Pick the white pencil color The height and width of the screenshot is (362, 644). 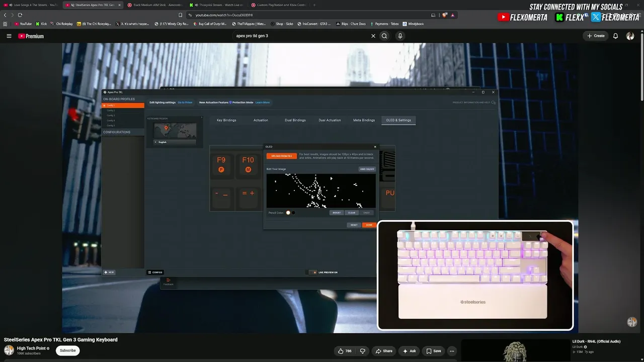pyautogui.click(x=288, y=213)
